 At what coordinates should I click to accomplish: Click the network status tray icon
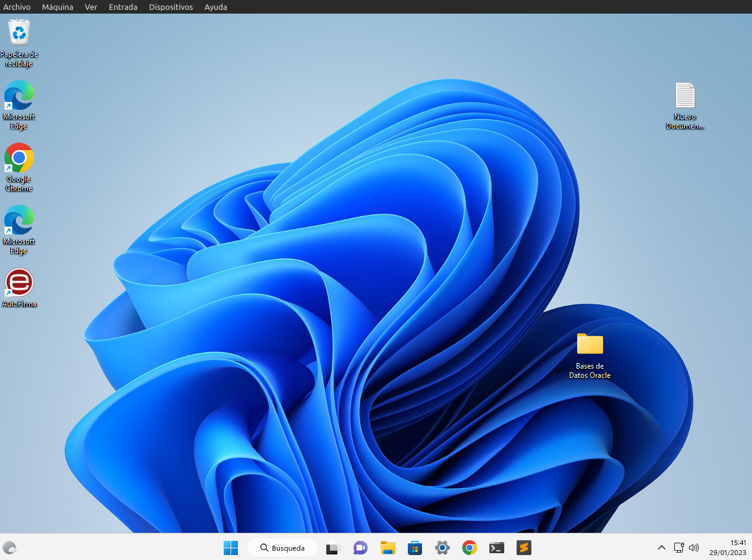point(678,548)
